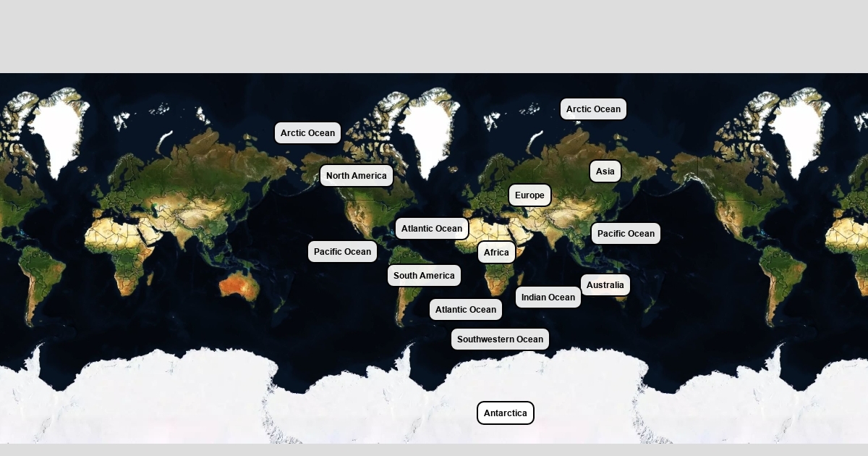Image resolution: width=868 pixels, height=456 pixels.
Task: Click Pacific Ocean label left of South America
Action: click(x=342, y=252)
